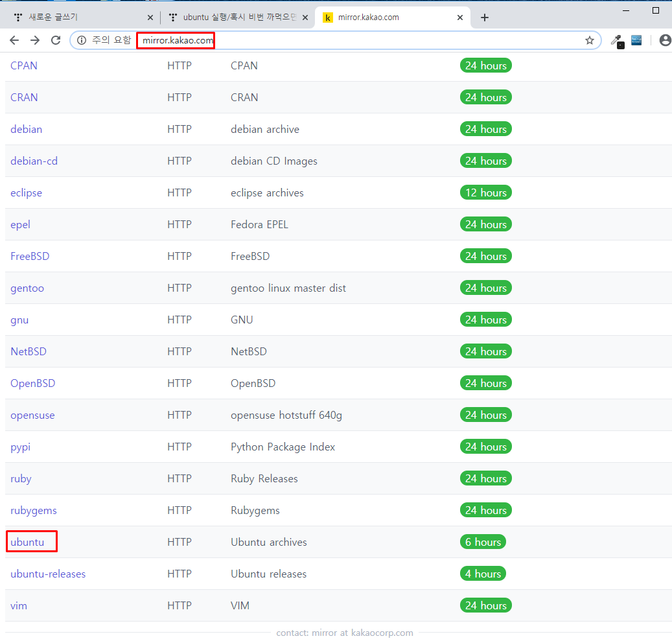This screenshot has width=672, height=643.
Task: Click the browser forward arrow
Action: click(x=35, y=40)
